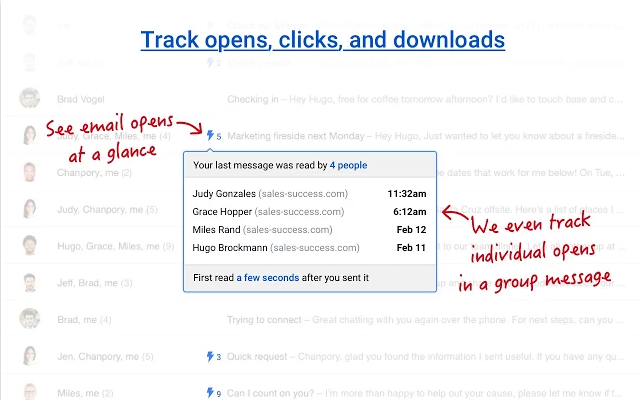642x400 pixels.
Task: Click the '4 people' link in popup
Action: pyautogui.click(x=349, y=164)
